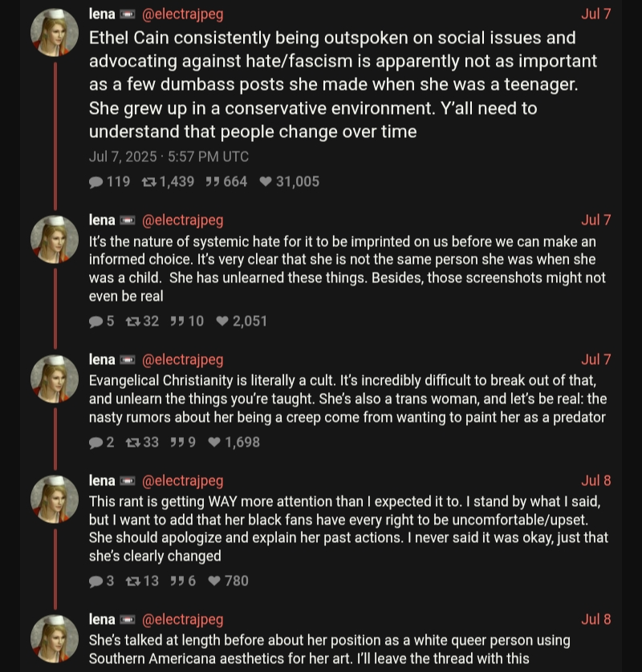Click the heart icon showing 2,051 likes
Image resolution: width=642 pixels, height=672 pixels.
222,322
